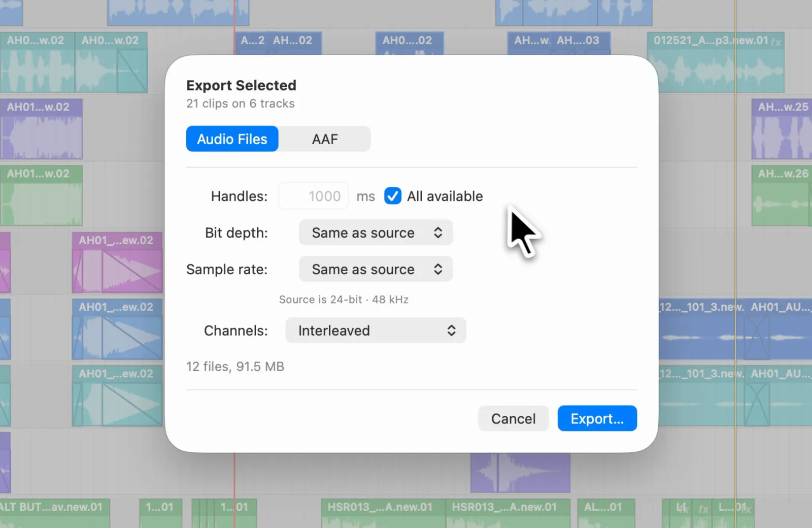Select the 012521_A...p3.new.01 clip in timeline

(716, 62)
